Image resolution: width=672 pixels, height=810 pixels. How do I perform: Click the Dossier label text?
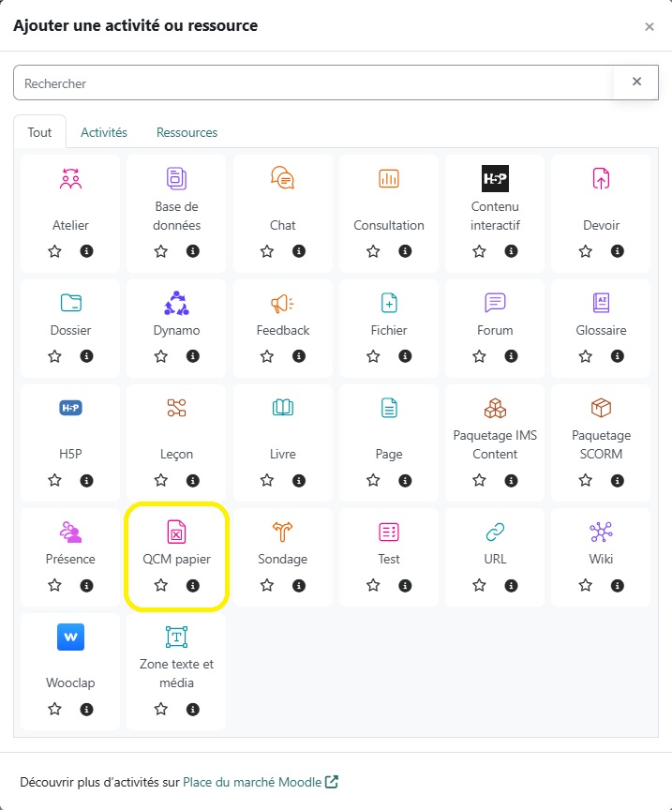coord(71,330)
